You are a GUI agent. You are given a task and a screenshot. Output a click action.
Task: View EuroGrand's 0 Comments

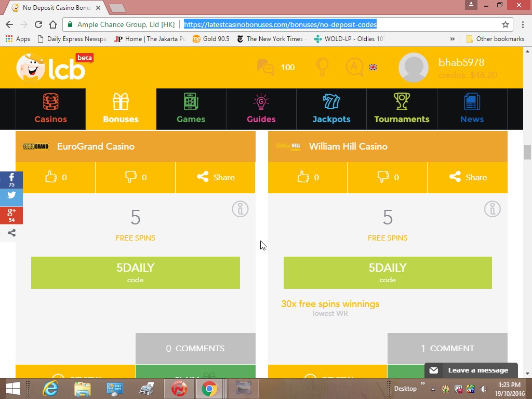(x=195, y=349)
